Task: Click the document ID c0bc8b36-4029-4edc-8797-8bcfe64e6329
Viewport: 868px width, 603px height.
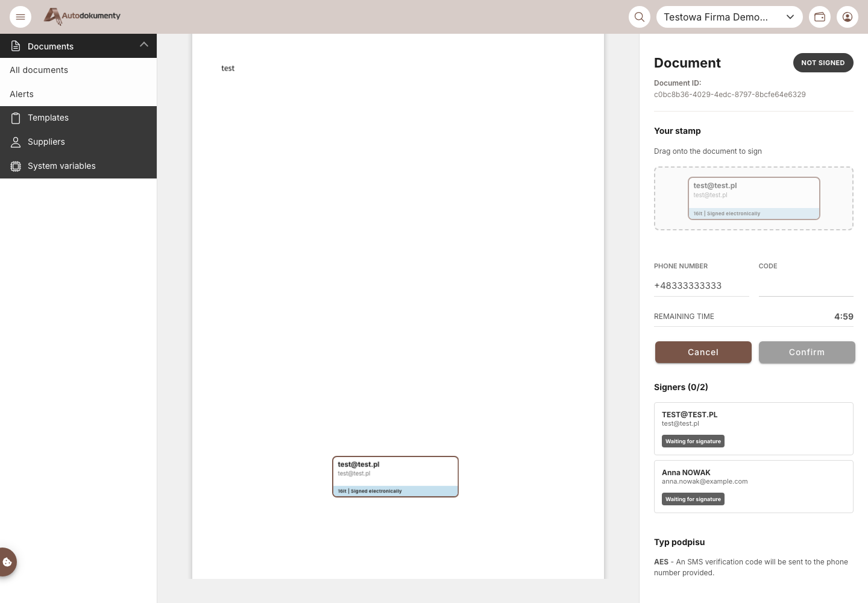Action: (730, 95)
